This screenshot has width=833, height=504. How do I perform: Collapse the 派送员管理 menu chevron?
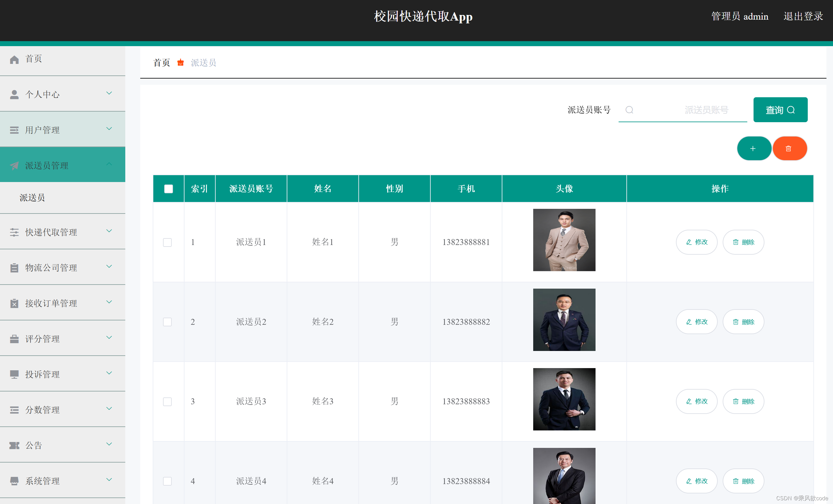pos(109,164)
